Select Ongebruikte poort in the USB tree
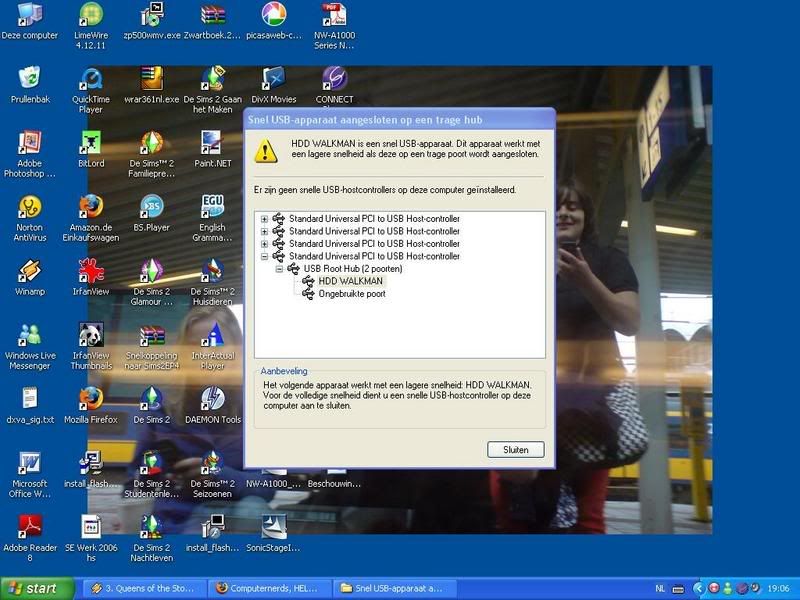 coord(352,294)
